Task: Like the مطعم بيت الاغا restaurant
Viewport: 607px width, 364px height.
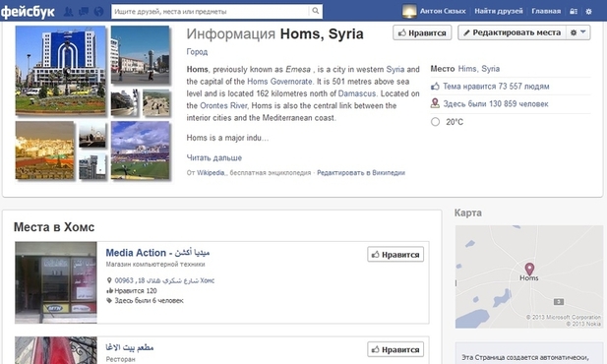Action: pos(395,349)
